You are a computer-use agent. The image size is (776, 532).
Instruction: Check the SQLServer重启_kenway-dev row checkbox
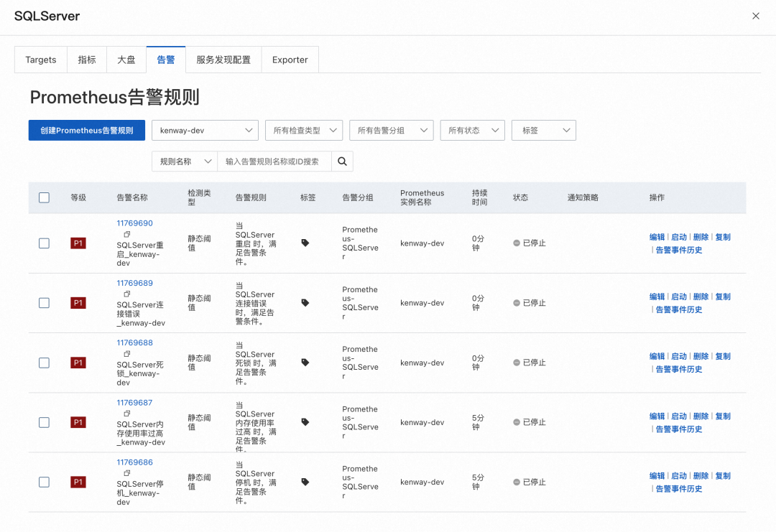[x=44, y=243]
